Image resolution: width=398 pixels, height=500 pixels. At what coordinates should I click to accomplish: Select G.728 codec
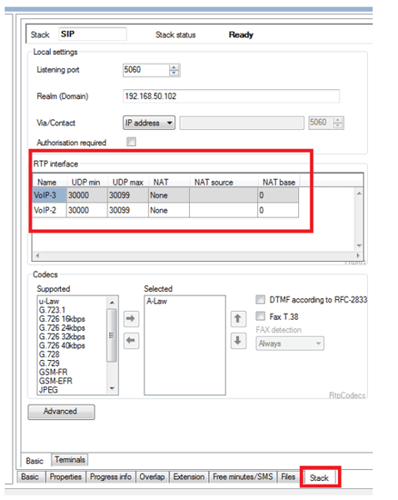pos(49,354)
